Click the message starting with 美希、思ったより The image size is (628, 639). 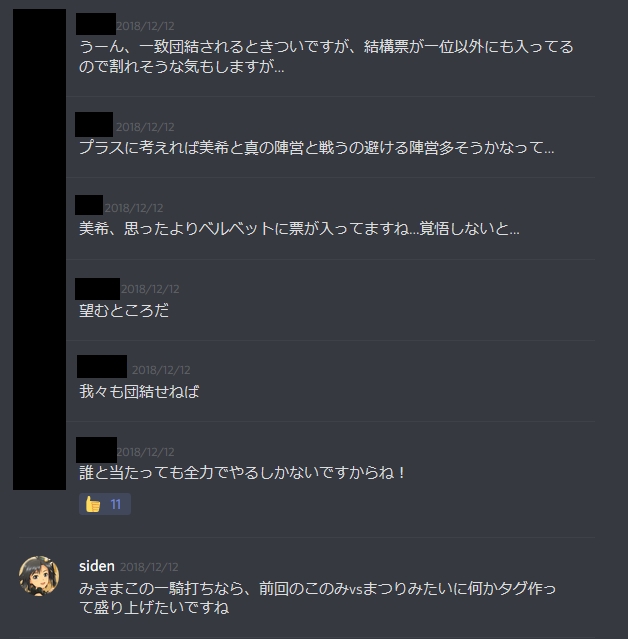click(x=299, y=229)
